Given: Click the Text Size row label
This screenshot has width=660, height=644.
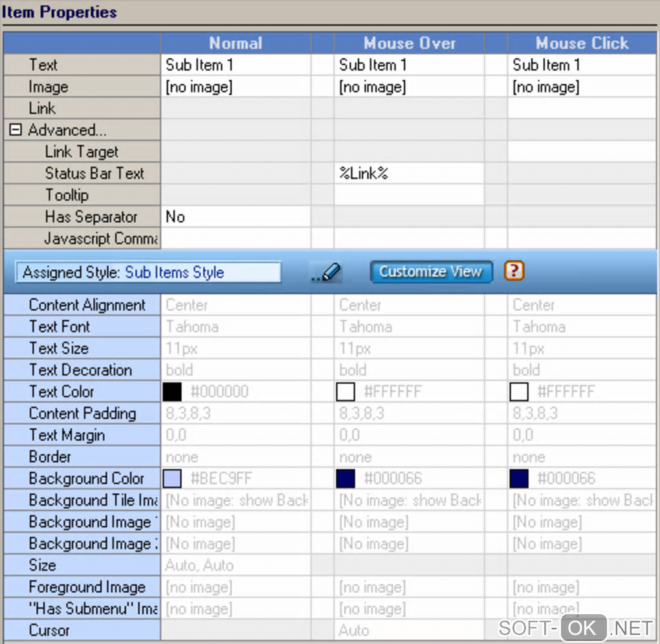Looking at the screenshot, I should (82, 348).
